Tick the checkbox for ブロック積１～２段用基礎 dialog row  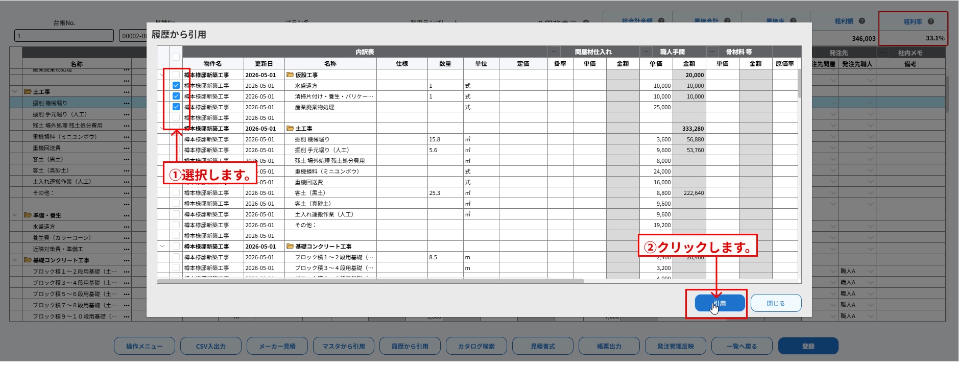(x=176, y=257)
